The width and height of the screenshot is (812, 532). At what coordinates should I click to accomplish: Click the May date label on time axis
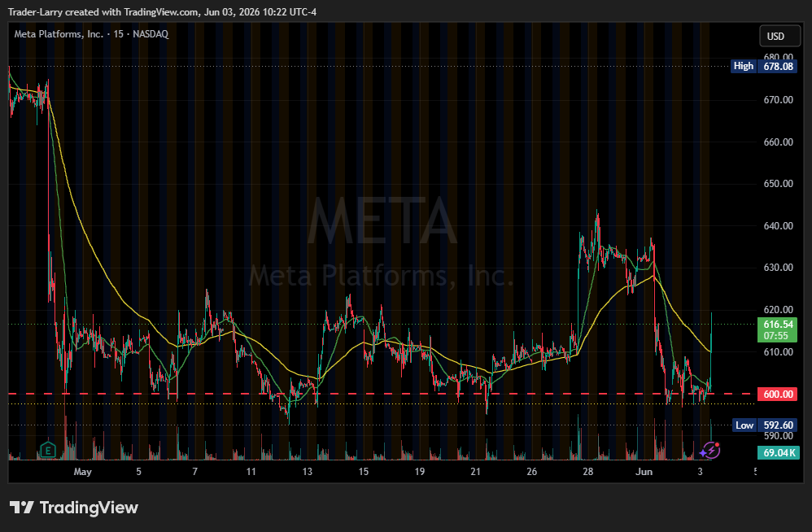pyautogui.click(x=83, y=472)
